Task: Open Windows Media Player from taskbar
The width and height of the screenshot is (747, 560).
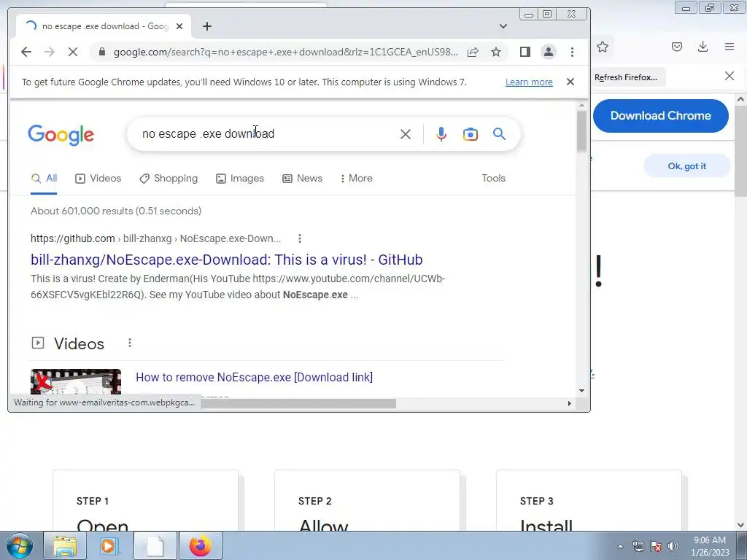Action: (109, 545)
